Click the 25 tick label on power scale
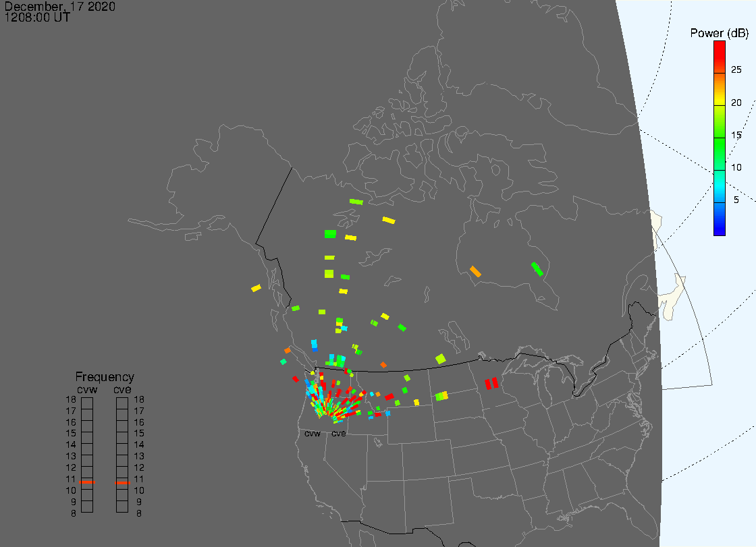The width and height of the screenshot is (756, 547). click(x=736, y=69)
